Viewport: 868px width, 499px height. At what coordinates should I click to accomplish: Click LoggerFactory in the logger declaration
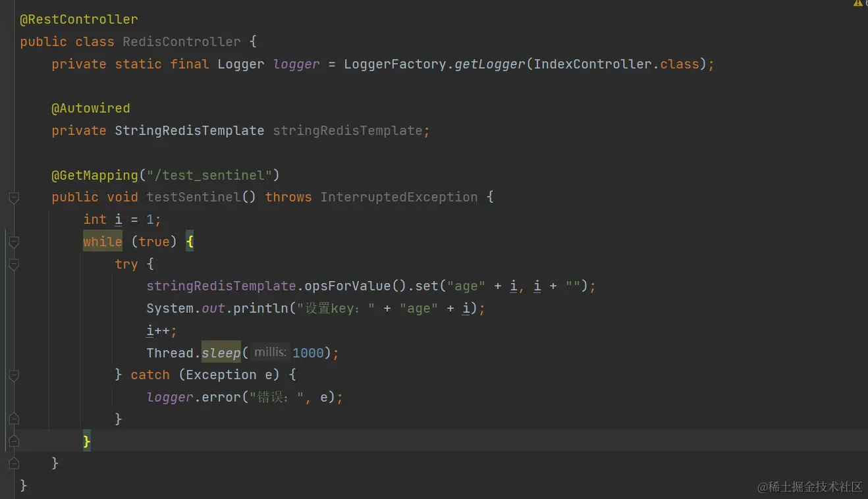(x=395, y=64)
